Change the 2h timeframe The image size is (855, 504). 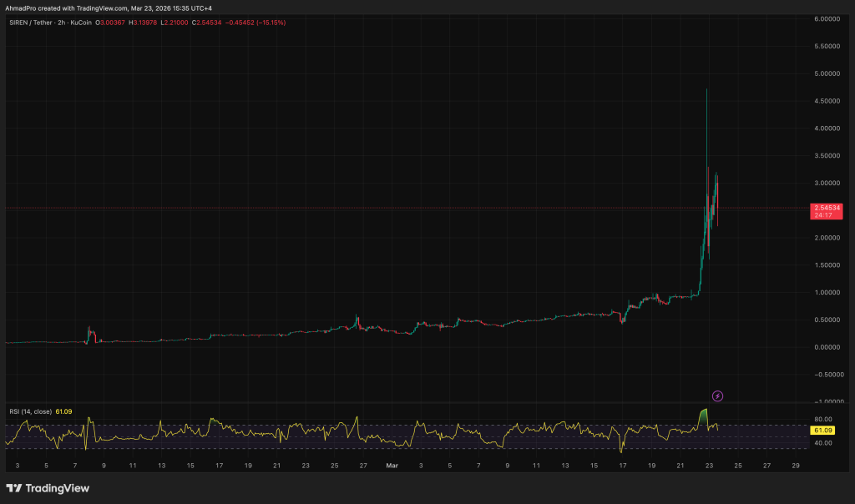pyautogui.click(x=61, y=23)
